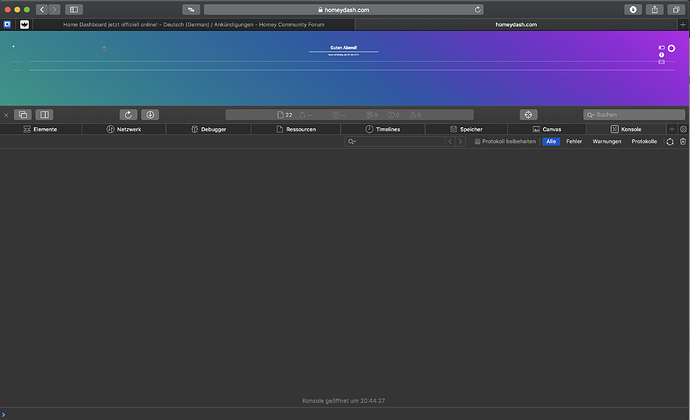The width and height of the screenshot is (690, 420).
Task: Clear the console with trash icon
Action: click(683, 141)
